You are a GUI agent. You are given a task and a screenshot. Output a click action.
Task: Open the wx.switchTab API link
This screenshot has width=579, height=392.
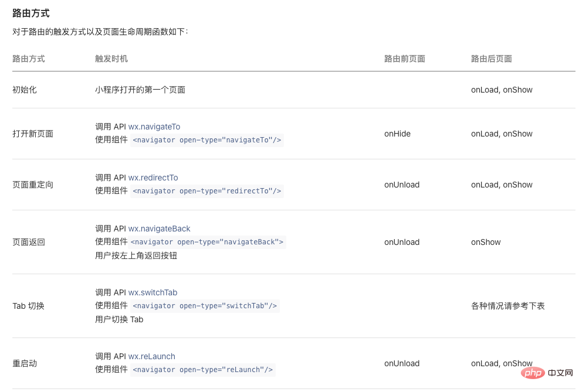click(153, 292)
